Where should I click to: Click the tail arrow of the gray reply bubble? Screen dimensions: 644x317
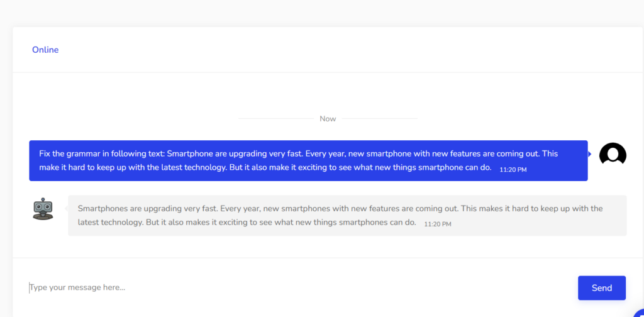[x=66, y=208]
